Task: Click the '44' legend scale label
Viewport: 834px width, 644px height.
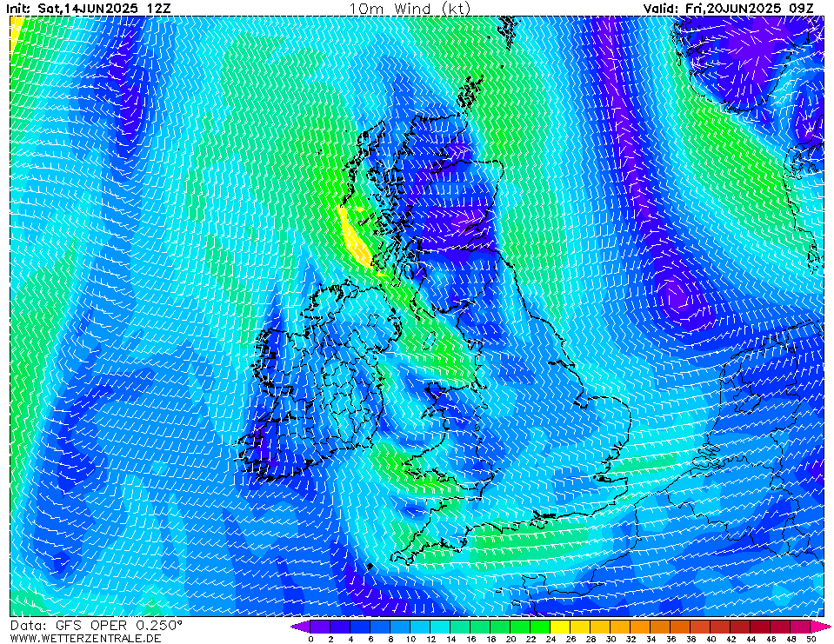Action: click(x=751, y=639)
